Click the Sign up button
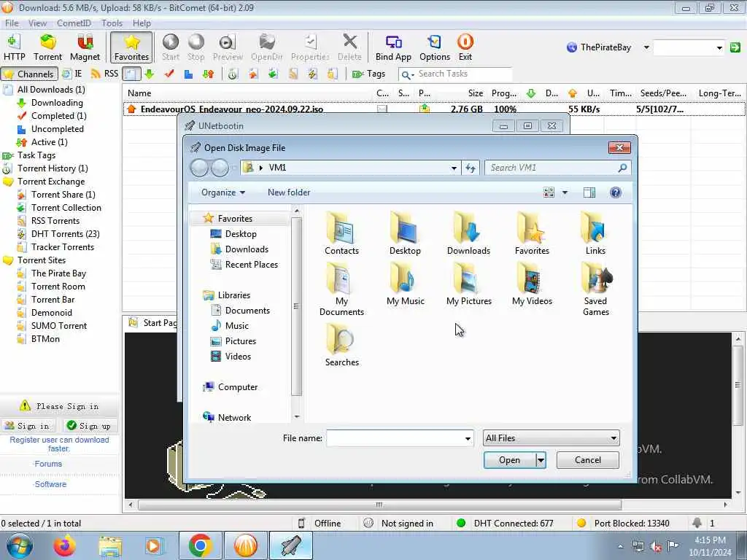 pyautogui.click(x=90, y=426)
